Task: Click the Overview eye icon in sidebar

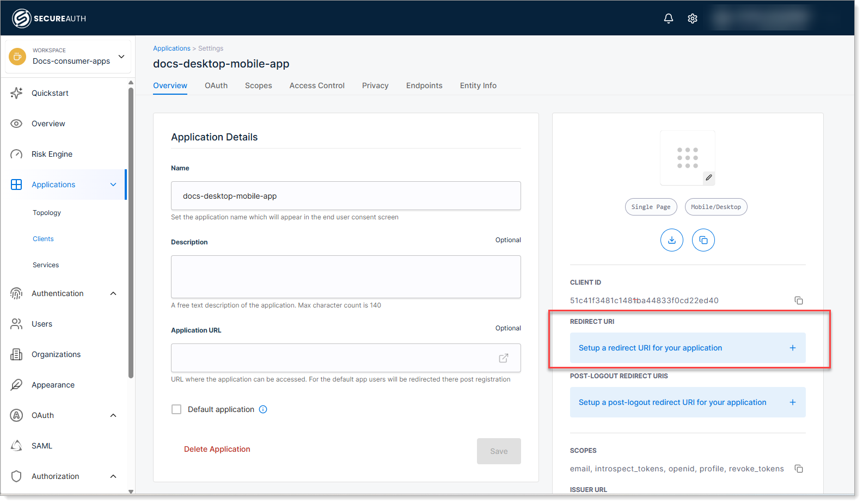Action: [16, 124]
